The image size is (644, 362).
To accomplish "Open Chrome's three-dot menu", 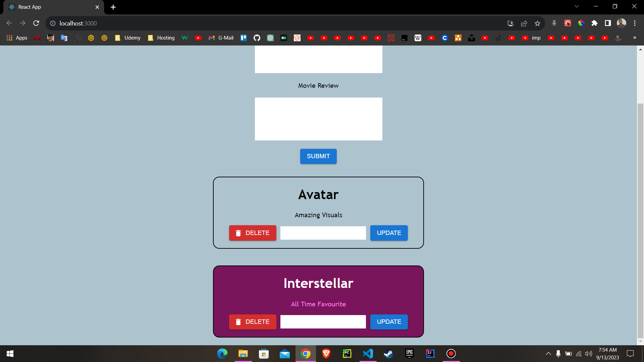I will click(635, 23).
